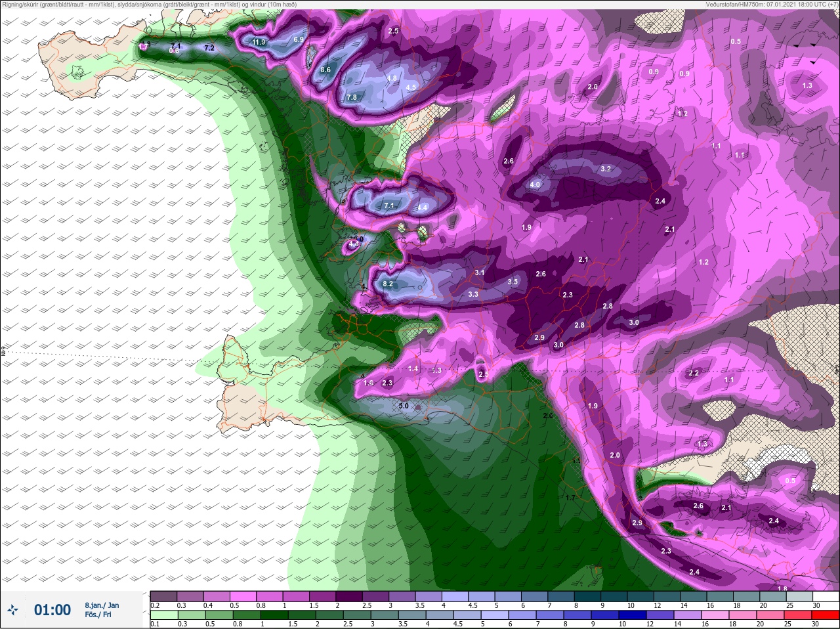This screenshot has width=840, height=629.
Task: Click the 4.0 precipitation value on the map
Action: [535, 184]
